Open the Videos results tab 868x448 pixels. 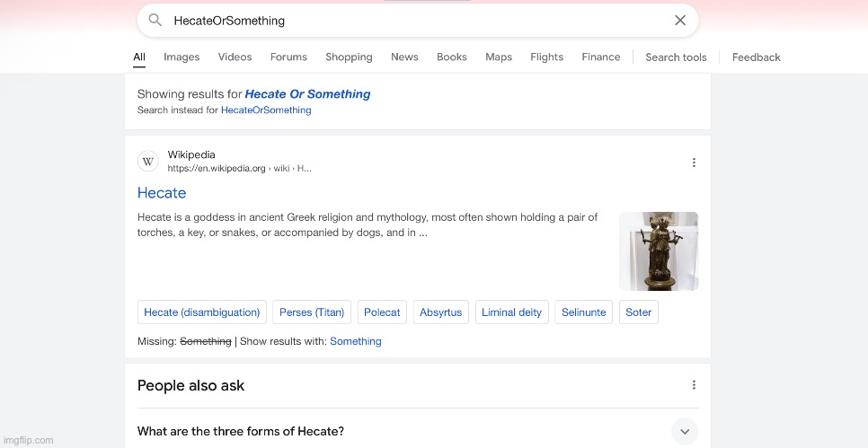[235, 57]
